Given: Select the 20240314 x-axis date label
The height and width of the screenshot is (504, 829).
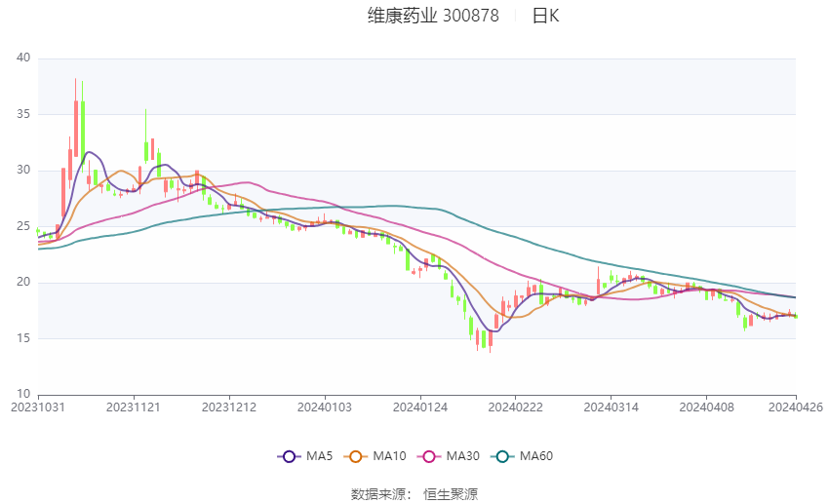Looking at the screenshot, I should point(612,407).
